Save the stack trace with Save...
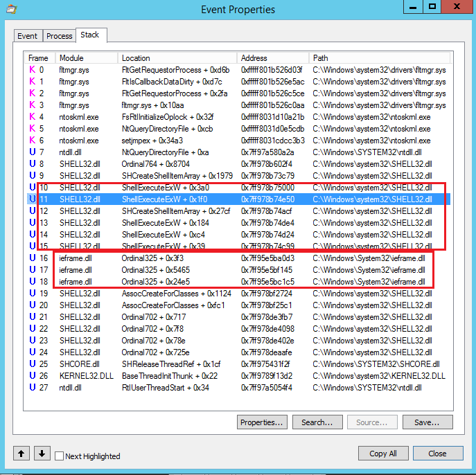The height and width of the screenshot is (475, 476). (427, 422)
